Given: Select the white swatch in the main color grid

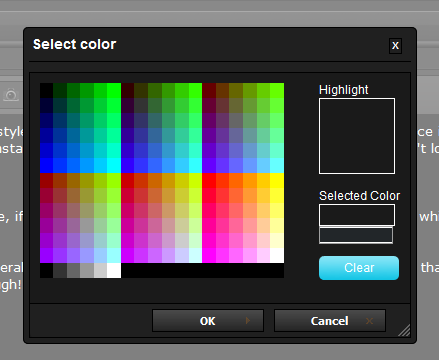Looking at the screenshot, I should pos(277,255).
